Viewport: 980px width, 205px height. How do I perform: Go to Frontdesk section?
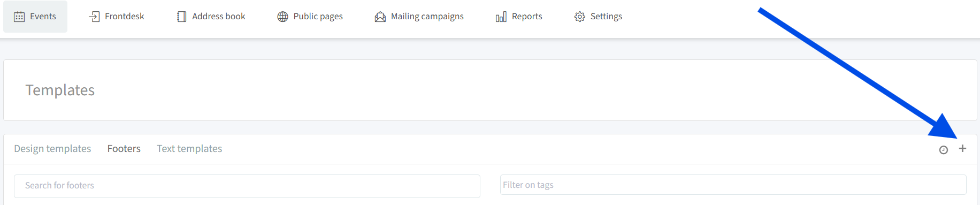point(125,17)
